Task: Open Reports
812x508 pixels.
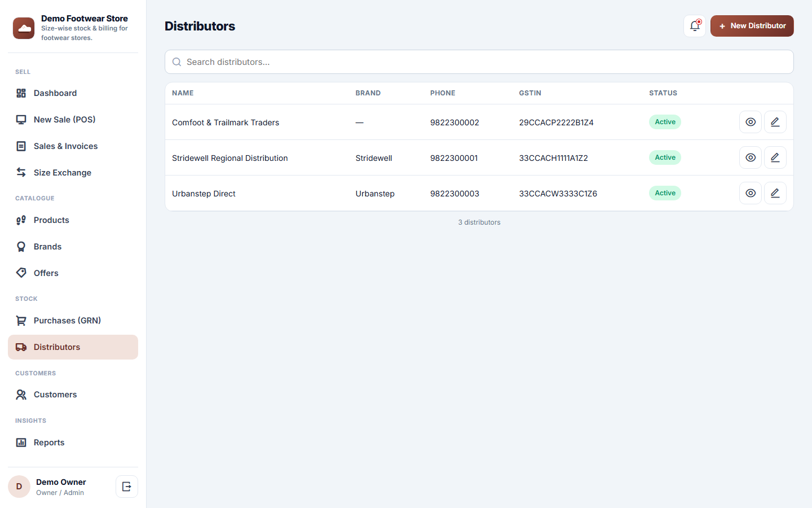Action: pos(73,443)
